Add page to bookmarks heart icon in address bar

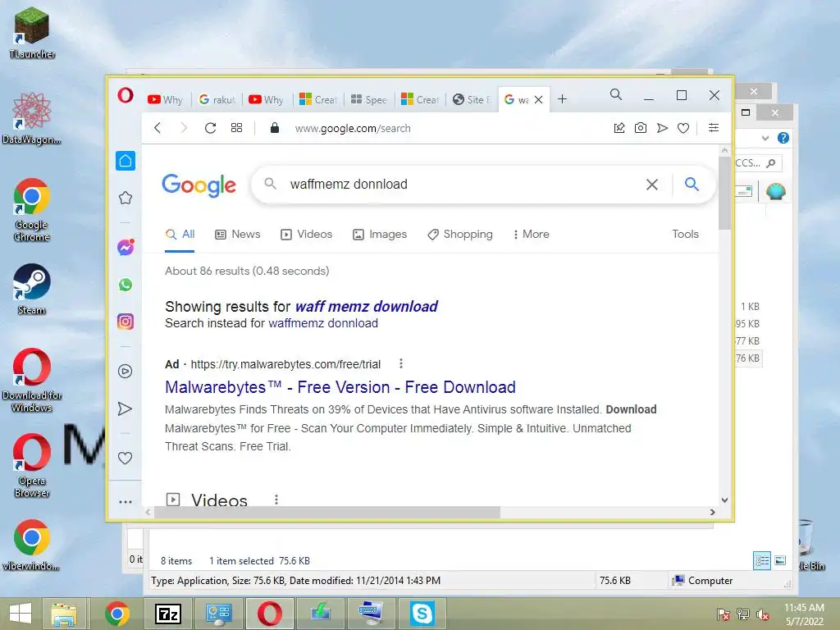[683, 128]
